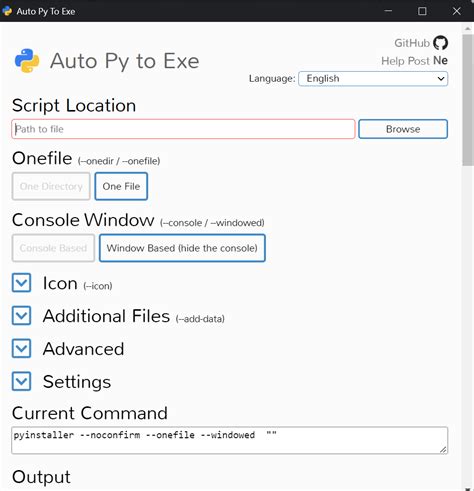Click the Advanced heading text
This screenshot has width=474, height=491.
tap(83, 349)
